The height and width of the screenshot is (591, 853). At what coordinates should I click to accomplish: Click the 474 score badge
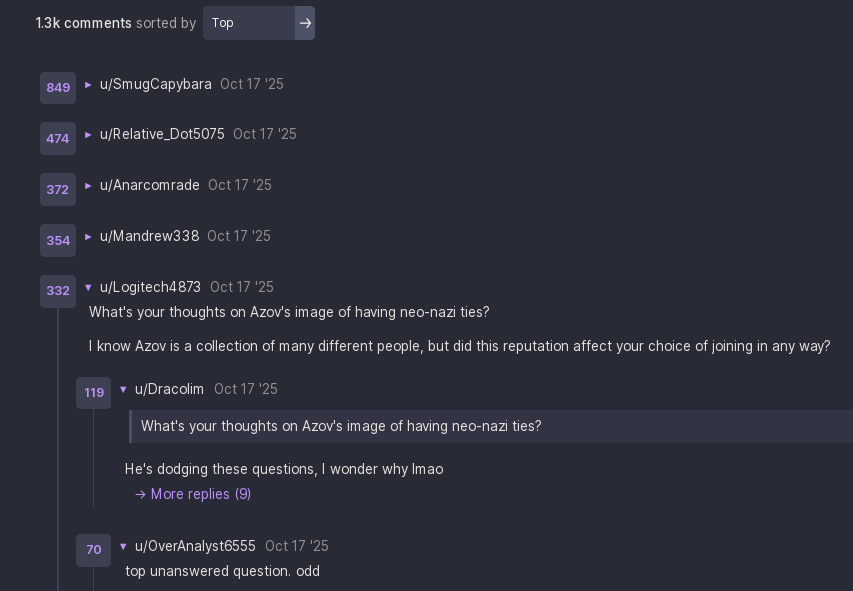coord(58,139)
